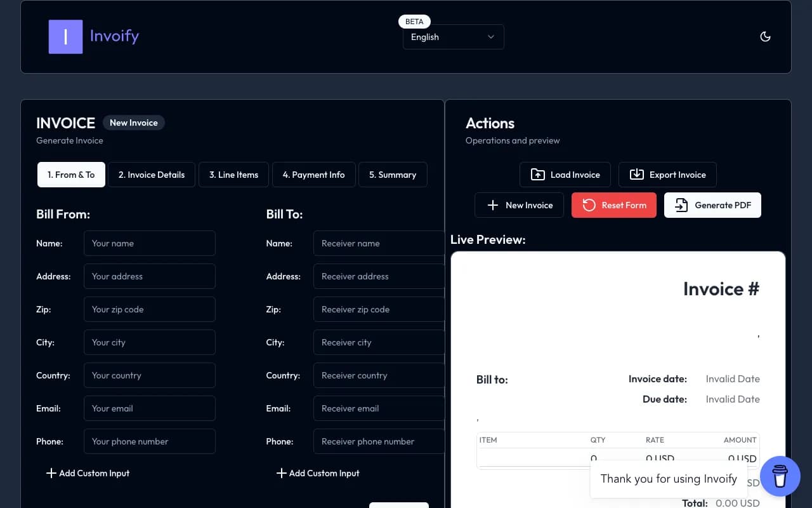Click the PDF document icon on Generate PDF
The width and height of the screenshot is (812, 508).
[681, 205]
